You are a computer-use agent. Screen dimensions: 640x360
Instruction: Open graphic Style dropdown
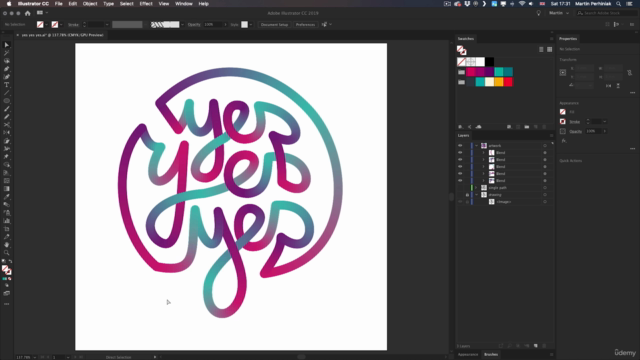click(x=251, y=24)
